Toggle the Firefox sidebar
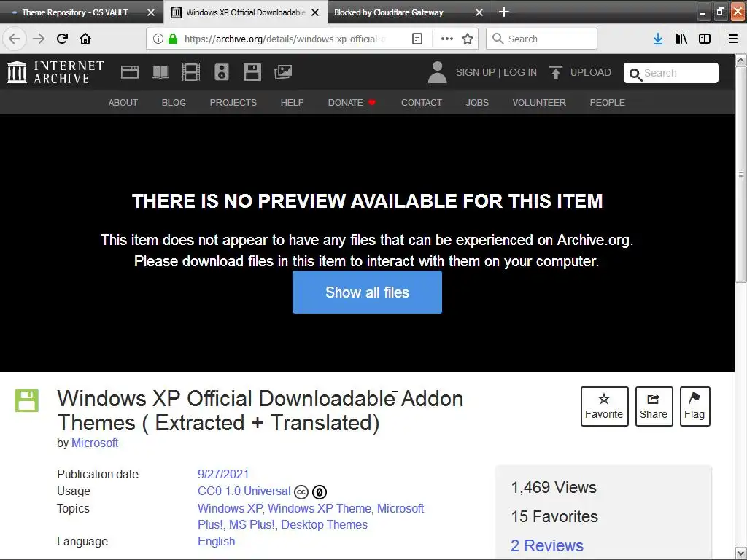The height and width of the screenshot is (560, 747). click(x=705, y=39)
